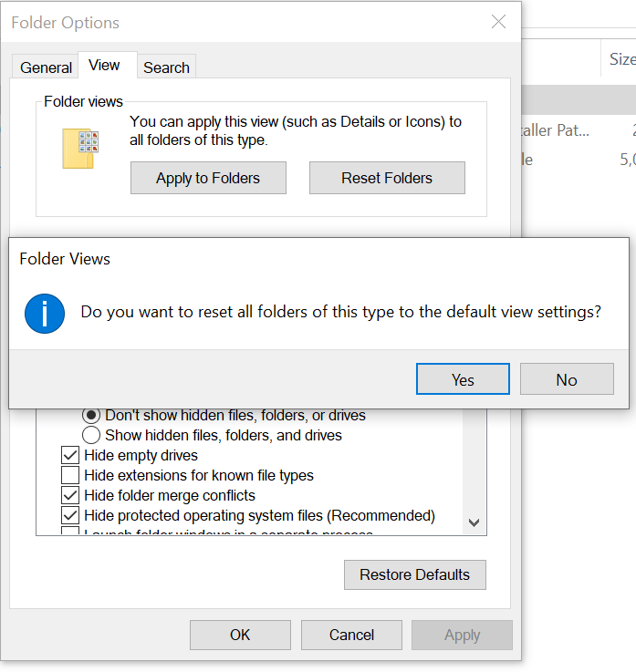Uncheck Hide protected operating system files
636x672 pixels.
(x=70, y=515)
